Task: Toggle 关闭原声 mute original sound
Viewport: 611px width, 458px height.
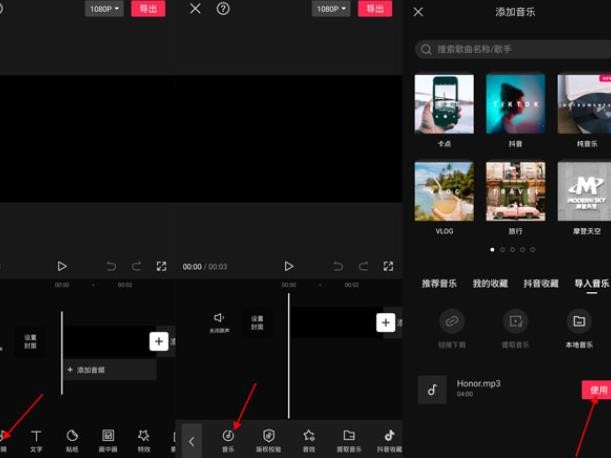Action: [218, 322]
